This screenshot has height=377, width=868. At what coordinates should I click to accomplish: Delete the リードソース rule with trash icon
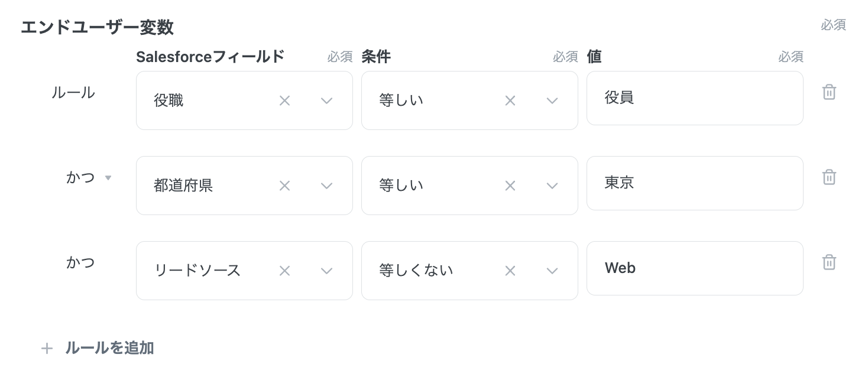tap(829, 262)
